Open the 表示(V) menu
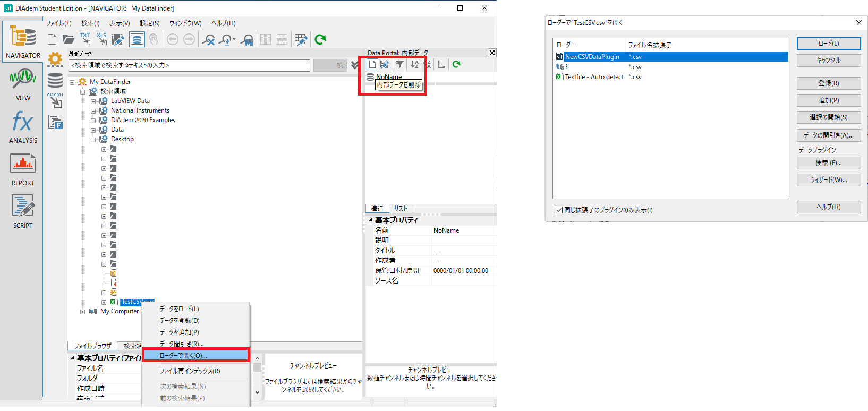 tap(120, 23)
